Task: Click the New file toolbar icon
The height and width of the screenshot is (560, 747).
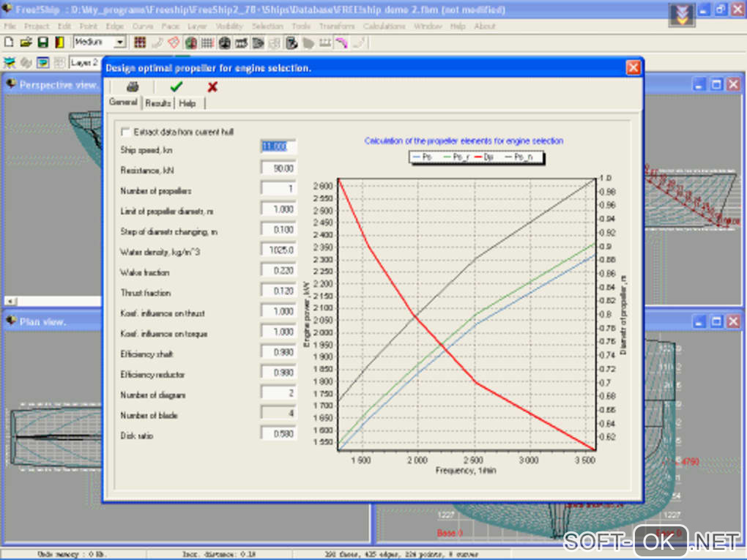Action: 10,42
